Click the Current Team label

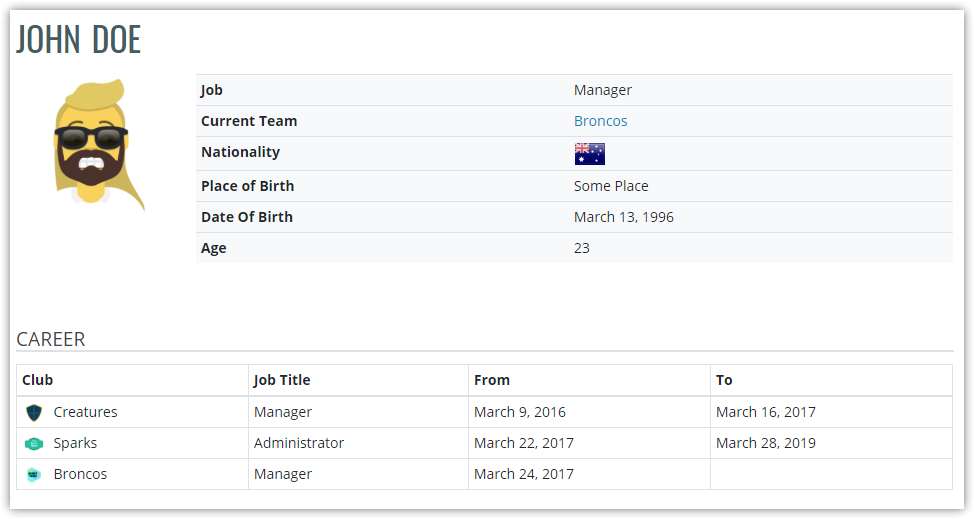(x=249, y=121)
